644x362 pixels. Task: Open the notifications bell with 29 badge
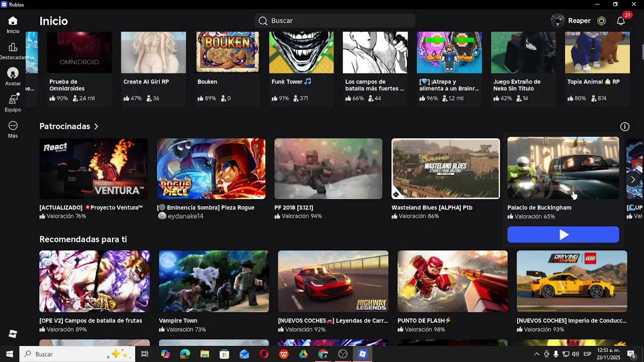click(x=621, y=21)
